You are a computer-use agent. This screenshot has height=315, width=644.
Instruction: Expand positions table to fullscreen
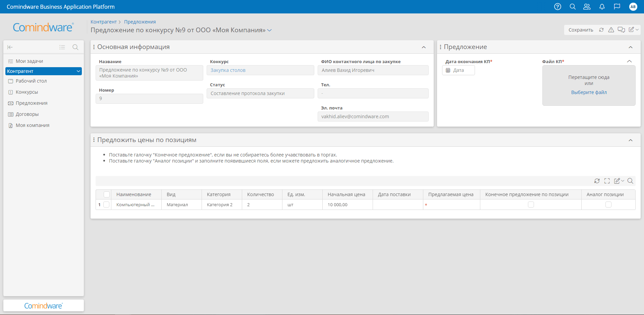pos(607,181)
